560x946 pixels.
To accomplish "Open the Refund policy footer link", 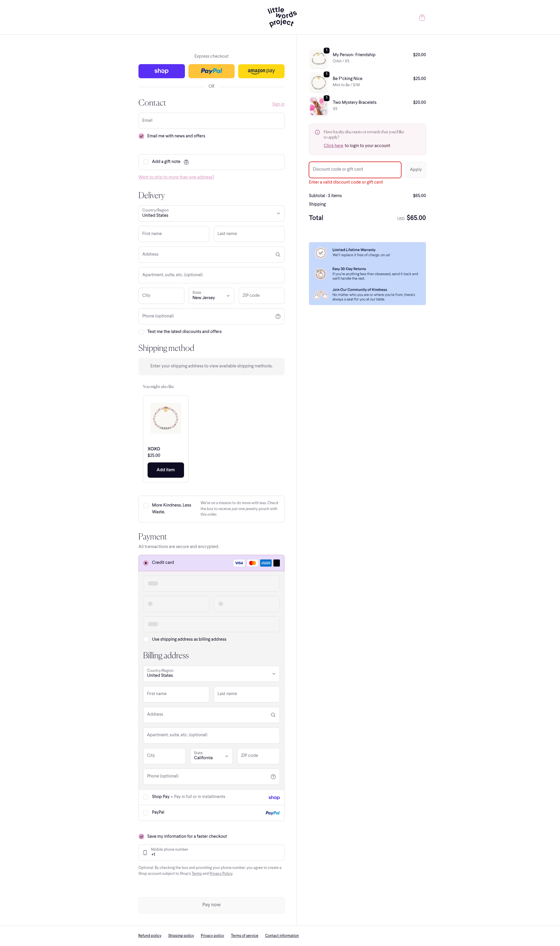I will point(150,935).
